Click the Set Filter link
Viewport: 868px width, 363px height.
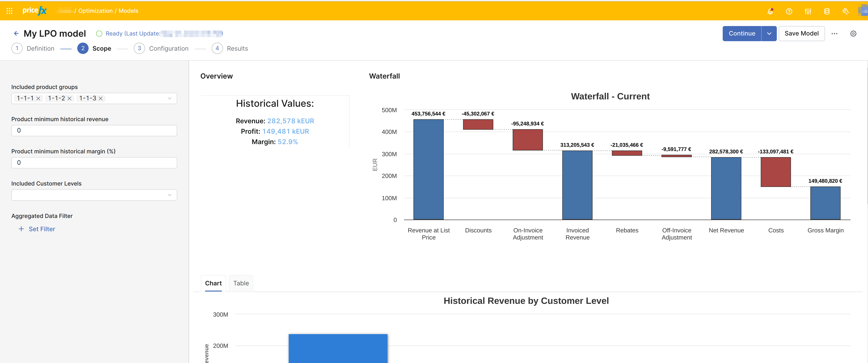click(41, 229)
